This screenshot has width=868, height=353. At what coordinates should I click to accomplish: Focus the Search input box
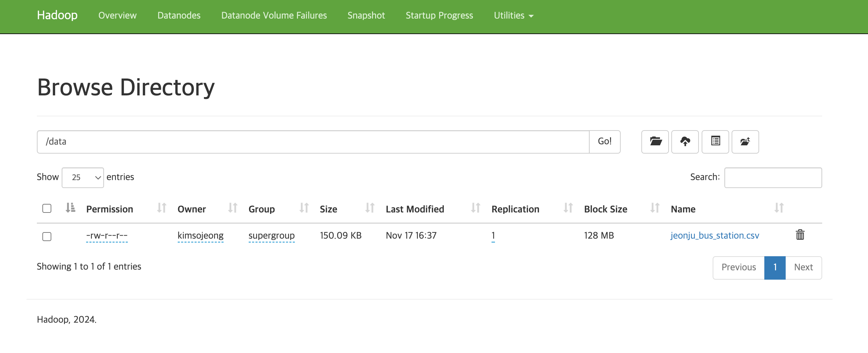coord(773,177)
